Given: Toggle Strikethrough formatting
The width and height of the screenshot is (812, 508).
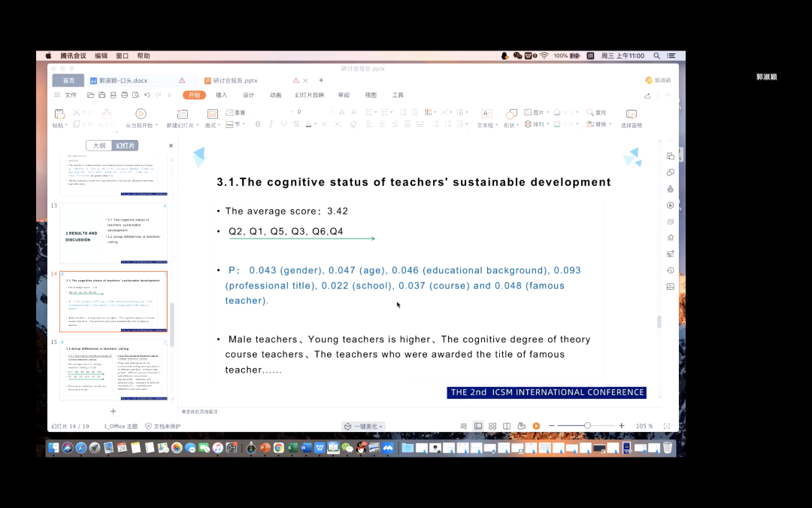Looking at the screenshot, I should [296, 124].
